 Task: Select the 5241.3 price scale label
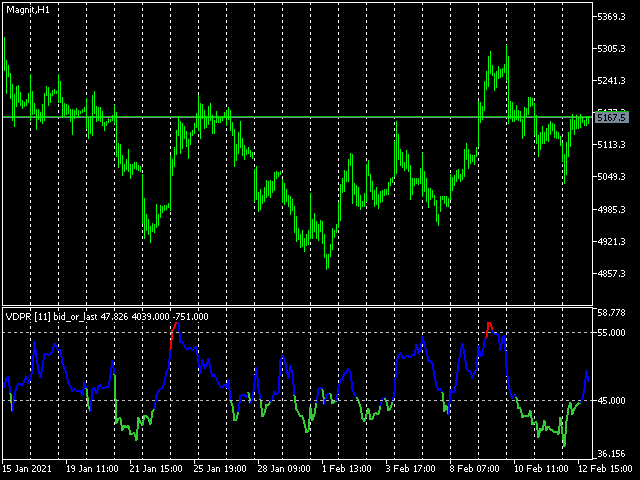(611, 81)
